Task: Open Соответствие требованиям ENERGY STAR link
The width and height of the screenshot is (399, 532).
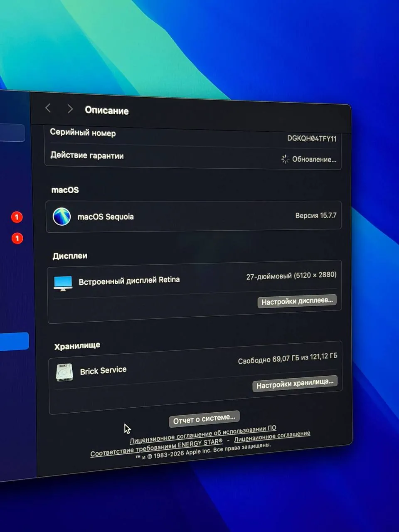Action: click(156, 448)
